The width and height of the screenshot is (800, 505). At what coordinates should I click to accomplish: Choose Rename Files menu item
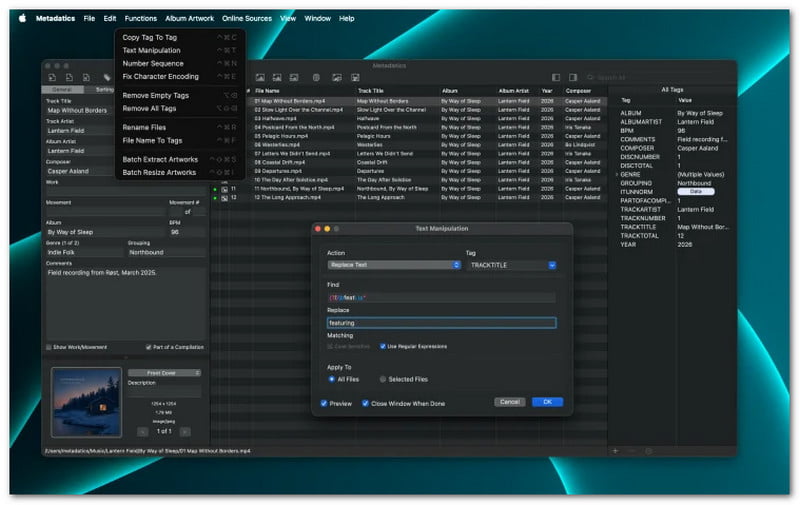pos(180,128)
